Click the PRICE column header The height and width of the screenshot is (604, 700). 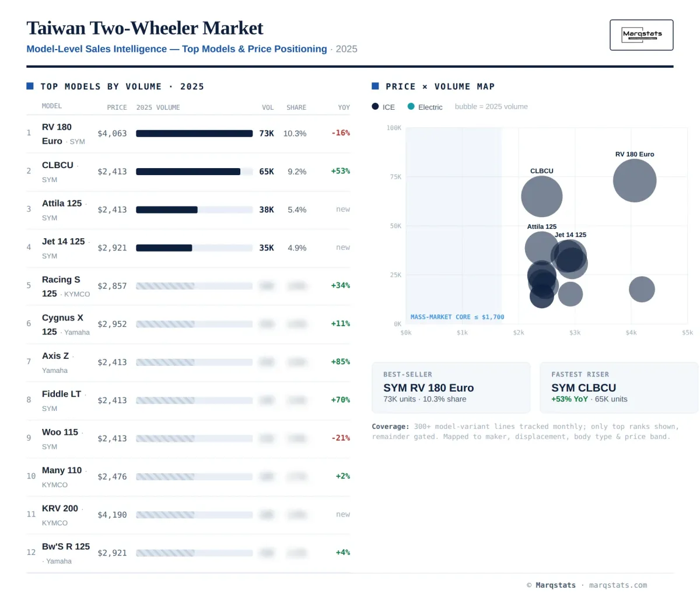click(117, 107)
